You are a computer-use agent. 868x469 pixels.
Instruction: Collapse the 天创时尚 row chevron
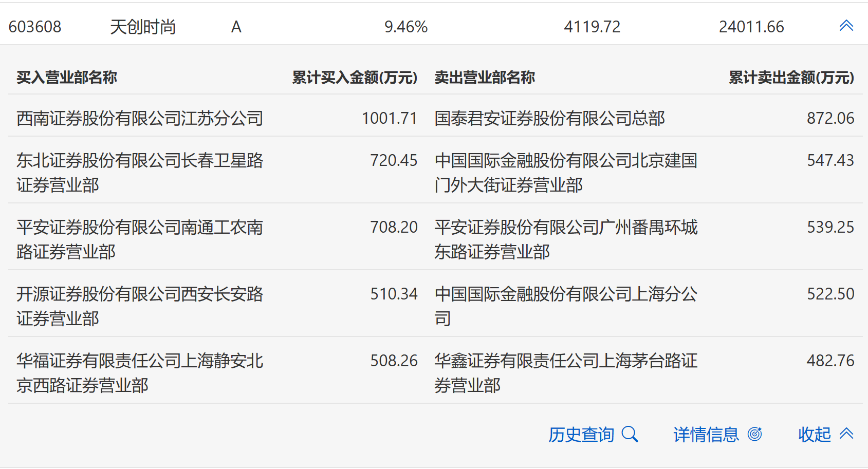[x=846, y=26]
